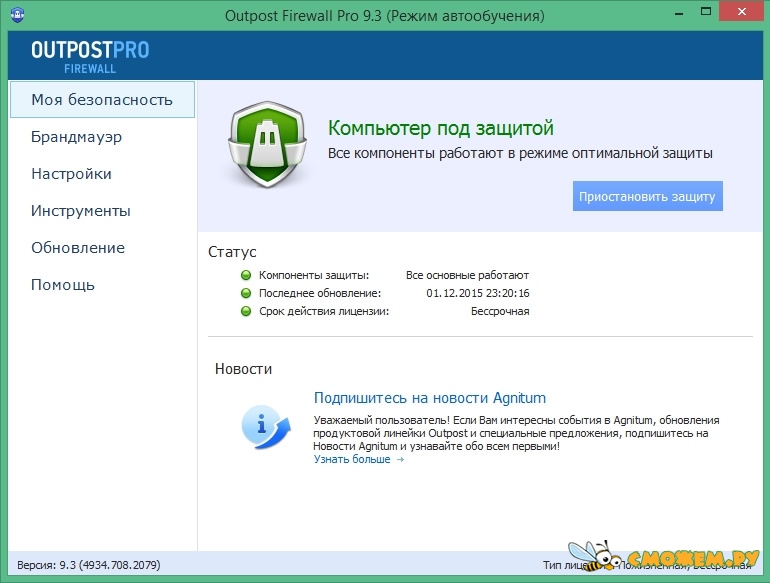770x583 pixels.
Task: Maximize the Outpost Firewall window
Action: point(706,12)
